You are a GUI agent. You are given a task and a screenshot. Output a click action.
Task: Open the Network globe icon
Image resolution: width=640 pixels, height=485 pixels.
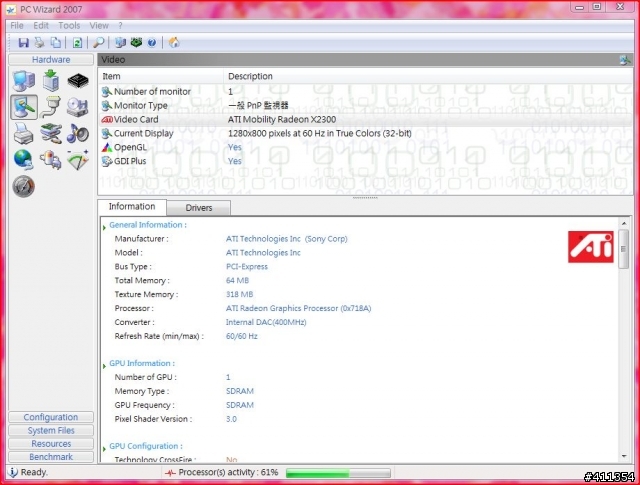click(x=24, y=160)
